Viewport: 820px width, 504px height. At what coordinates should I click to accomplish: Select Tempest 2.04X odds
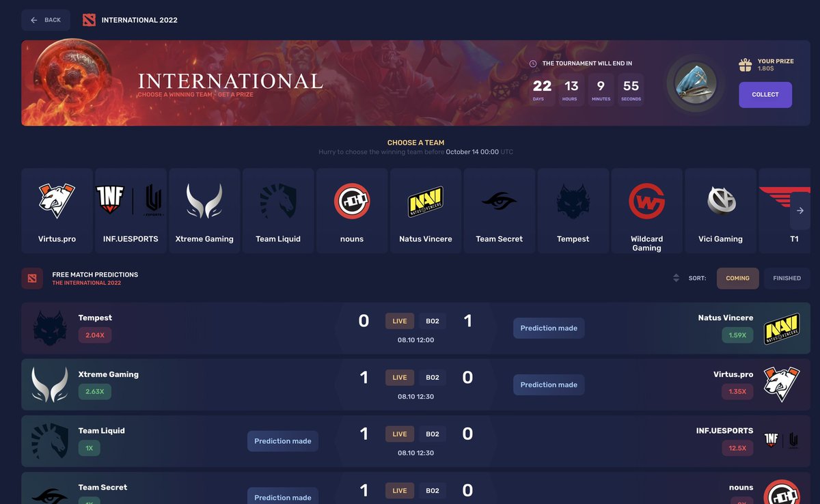(x=95, y=335)
